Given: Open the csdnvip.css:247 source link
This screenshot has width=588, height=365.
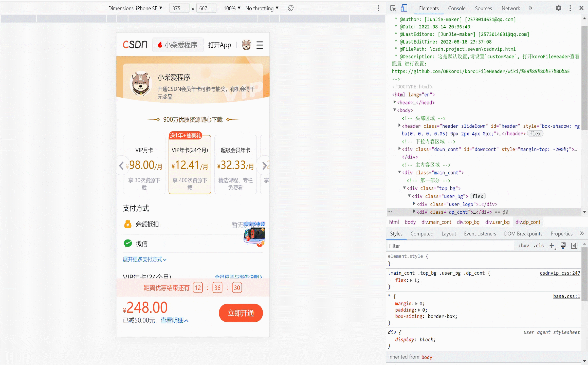Looking at the screenshot, I should pos(560,273).
